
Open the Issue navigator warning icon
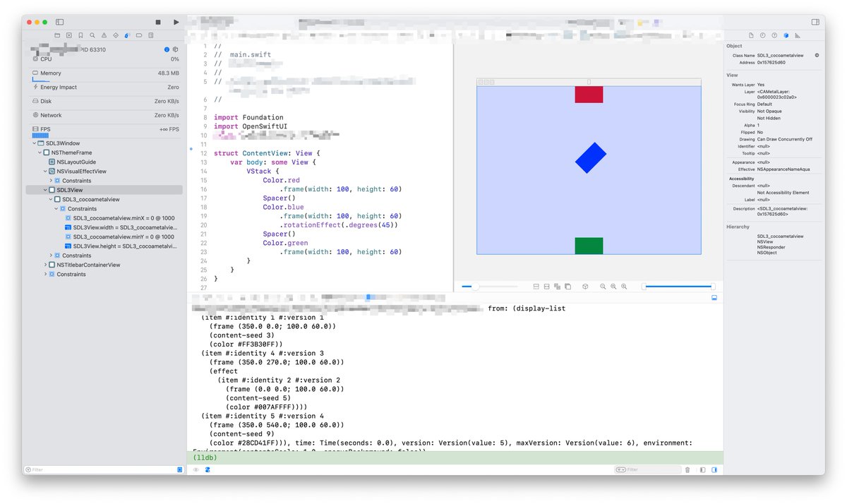pyautogui.click(x=104, y=35)
